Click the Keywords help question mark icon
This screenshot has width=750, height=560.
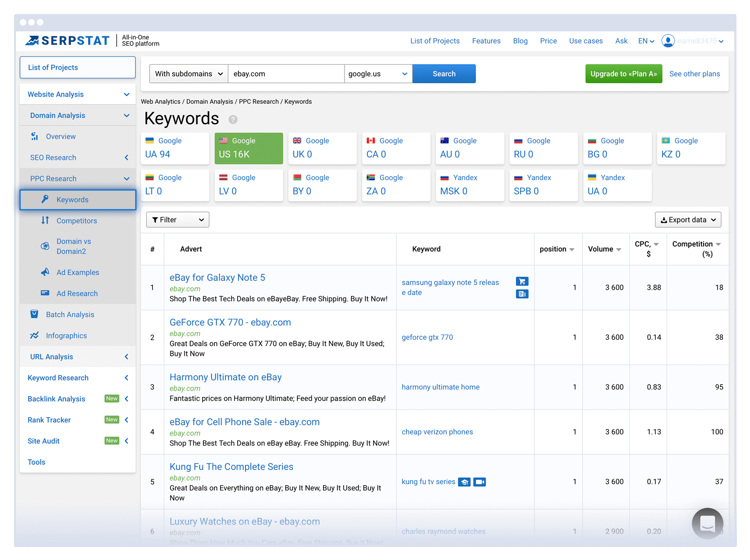click(x=233, y=119)
